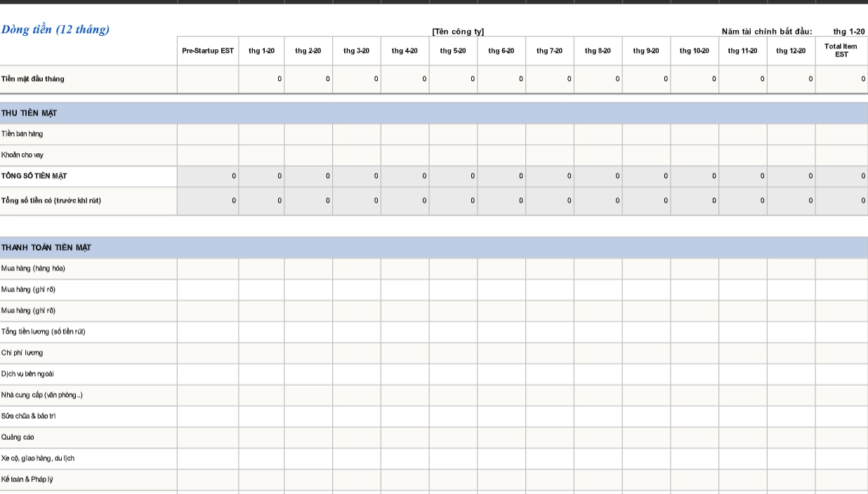Viewport: 868px width, 494px height.
Task: Click the "Khoản cho vay" row label
Action: click(x=22, y=155)
